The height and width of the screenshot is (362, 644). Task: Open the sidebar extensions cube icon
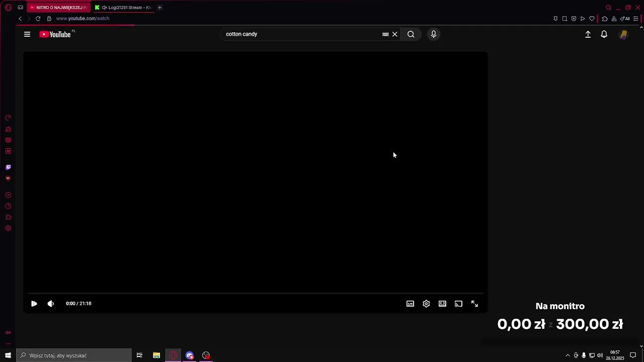8,217
